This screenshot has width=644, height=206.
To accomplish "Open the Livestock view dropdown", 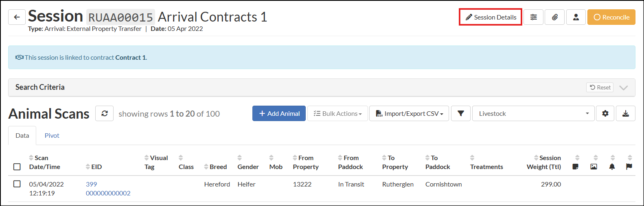I will tap(533, 113).
